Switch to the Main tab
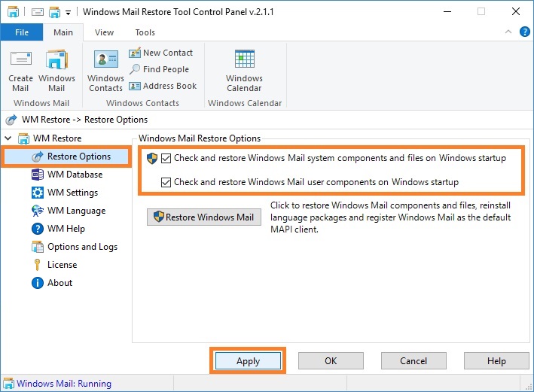This screenshot has height=392, width=534. pos(63,32)
